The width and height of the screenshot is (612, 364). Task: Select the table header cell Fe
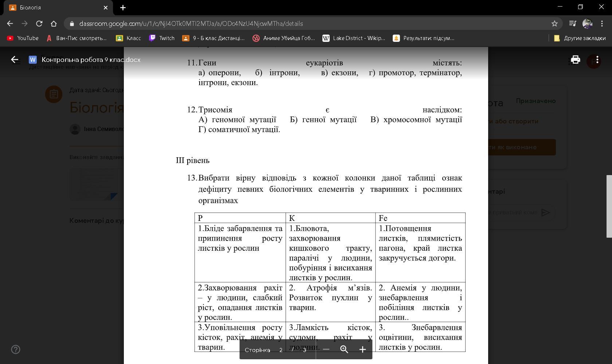click(x=420, y=218)
